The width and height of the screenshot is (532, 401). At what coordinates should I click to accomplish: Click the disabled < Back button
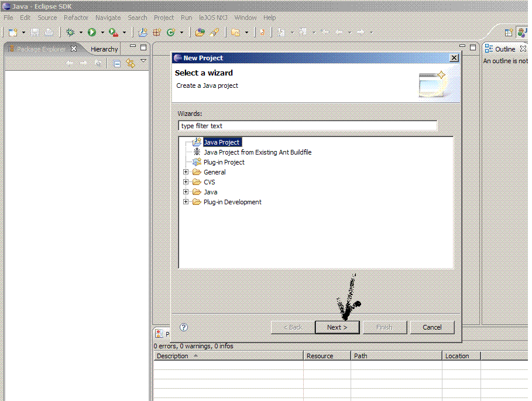[293, 327]
